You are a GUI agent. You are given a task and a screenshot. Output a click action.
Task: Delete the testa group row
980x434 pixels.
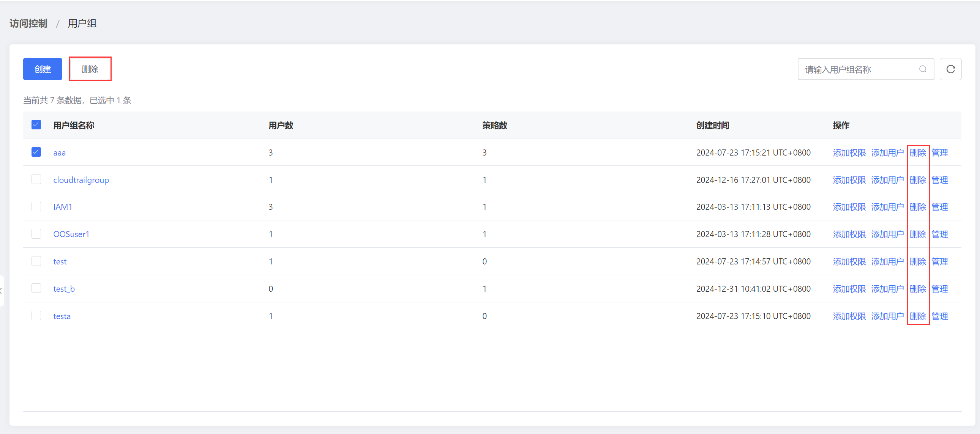click(x=917, y=316)
